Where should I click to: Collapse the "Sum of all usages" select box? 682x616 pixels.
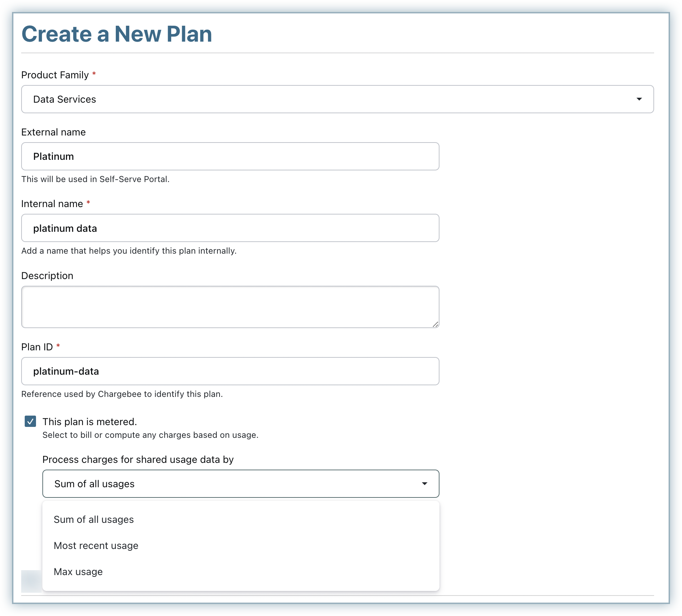(240, 484)
